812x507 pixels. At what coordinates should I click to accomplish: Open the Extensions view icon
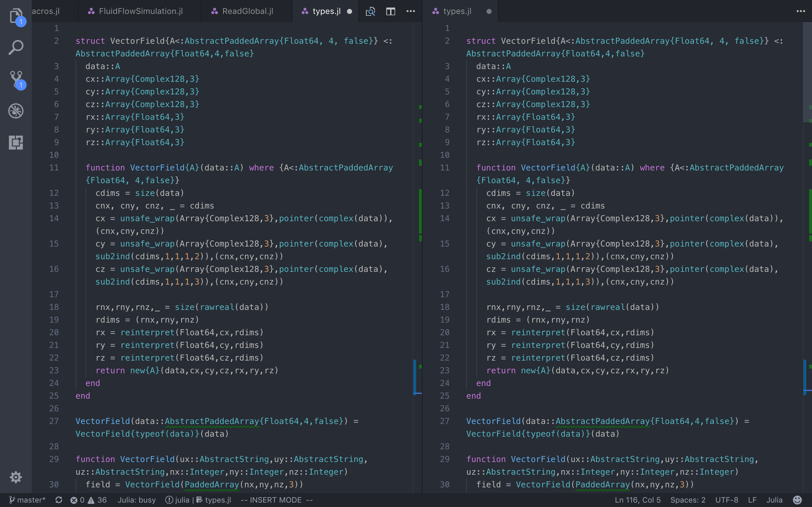(16, 143)
